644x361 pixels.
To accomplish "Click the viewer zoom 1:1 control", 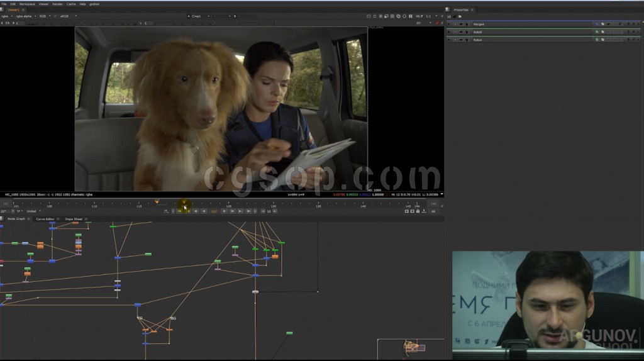I will point(428,16).
